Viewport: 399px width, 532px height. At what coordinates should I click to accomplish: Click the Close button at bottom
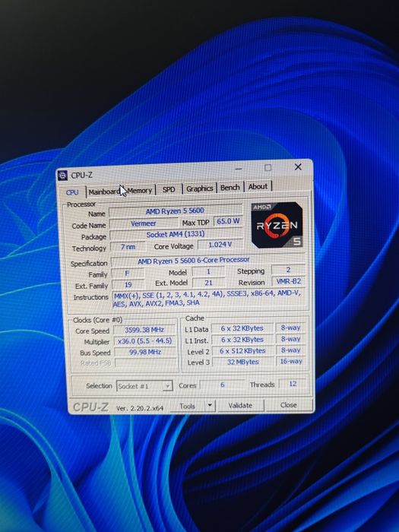click(x=288, y=405)
